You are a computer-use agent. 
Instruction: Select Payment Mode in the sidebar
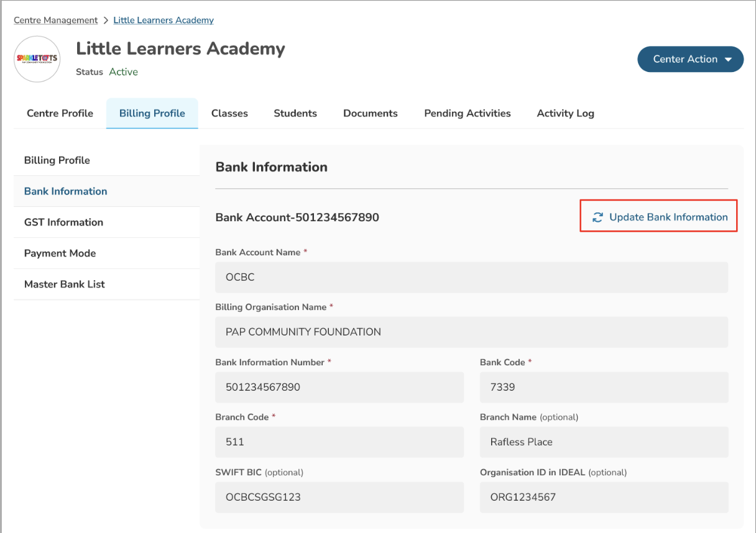tap(60, 253)
